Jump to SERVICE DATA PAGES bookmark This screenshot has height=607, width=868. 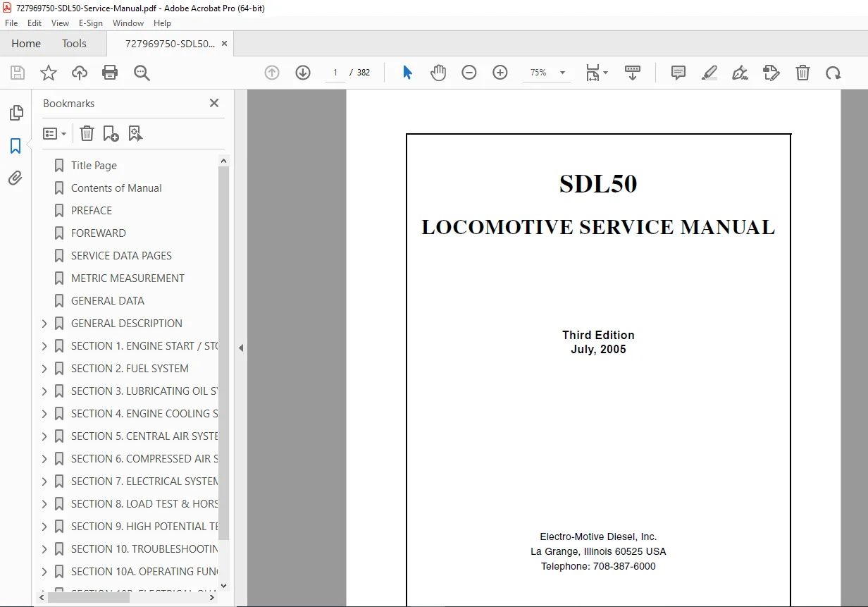coord(121,256)
